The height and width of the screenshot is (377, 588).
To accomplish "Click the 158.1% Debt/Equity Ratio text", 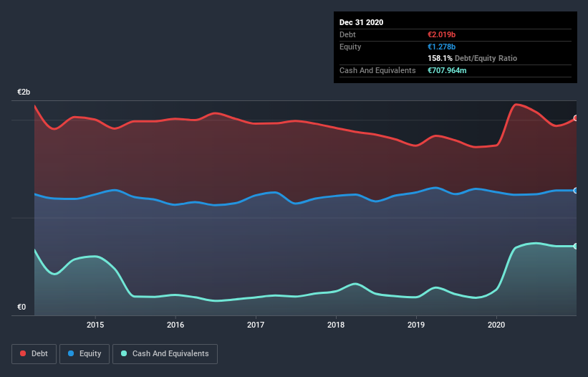I will pos(472,58).
